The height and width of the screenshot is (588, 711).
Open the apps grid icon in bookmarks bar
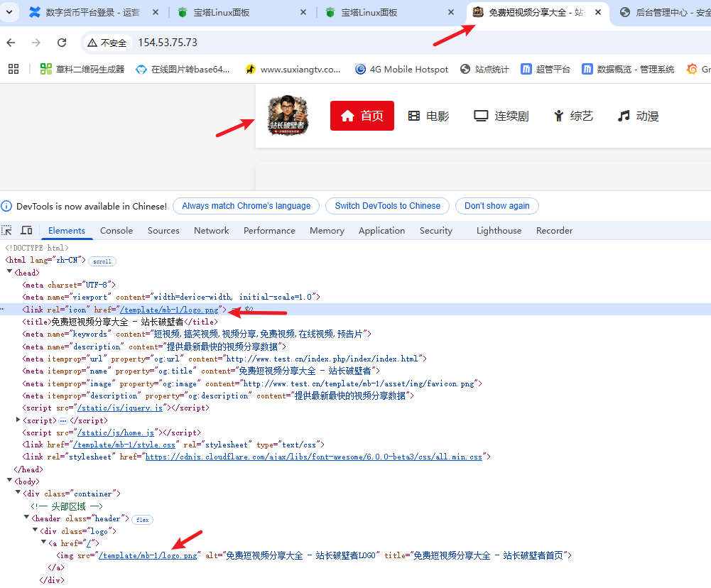[x=13, y=69]
